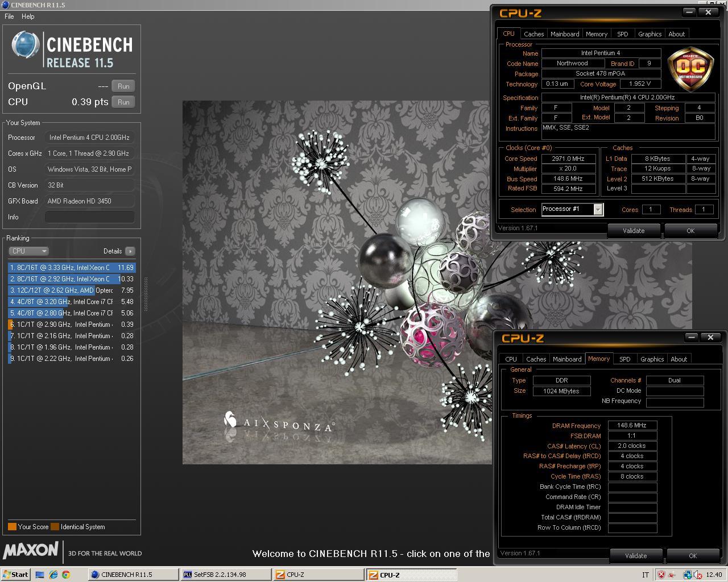Click the Details arrow button in Ranking
This screenshot has width=728, height=582.
[130, 251]
